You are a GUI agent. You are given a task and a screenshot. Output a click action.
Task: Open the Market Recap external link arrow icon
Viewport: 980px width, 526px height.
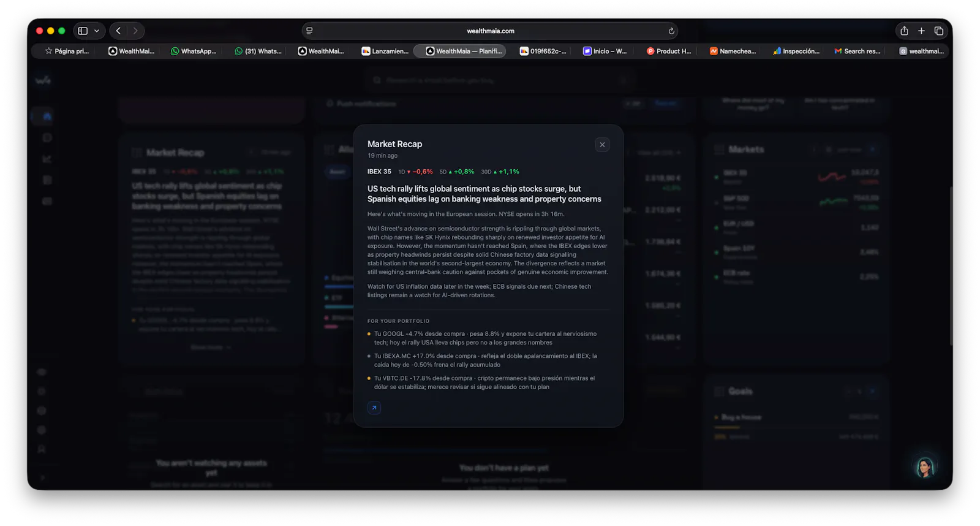tap(374, 408)
